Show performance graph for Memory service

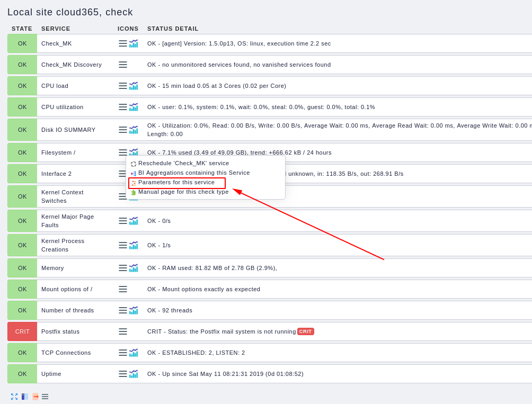click(134, 268)
